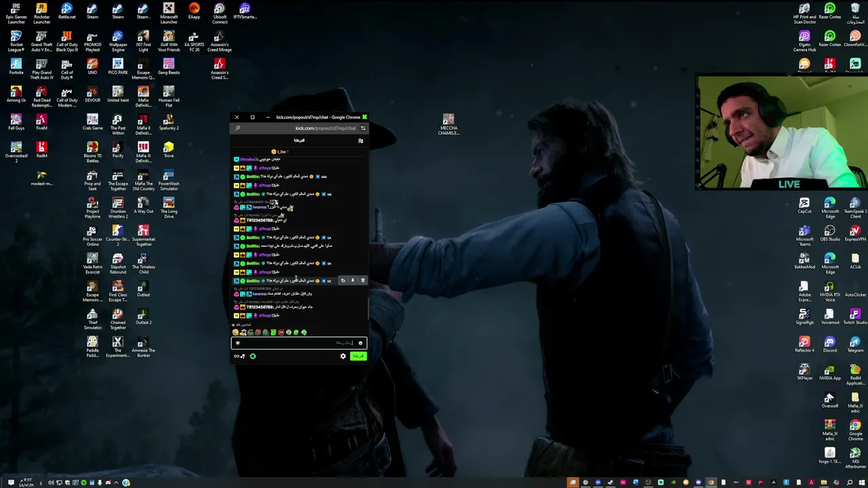The image size is (868, 488).
Task: Pin the highlighted BotRix chat message
Action: coord(353,281)
